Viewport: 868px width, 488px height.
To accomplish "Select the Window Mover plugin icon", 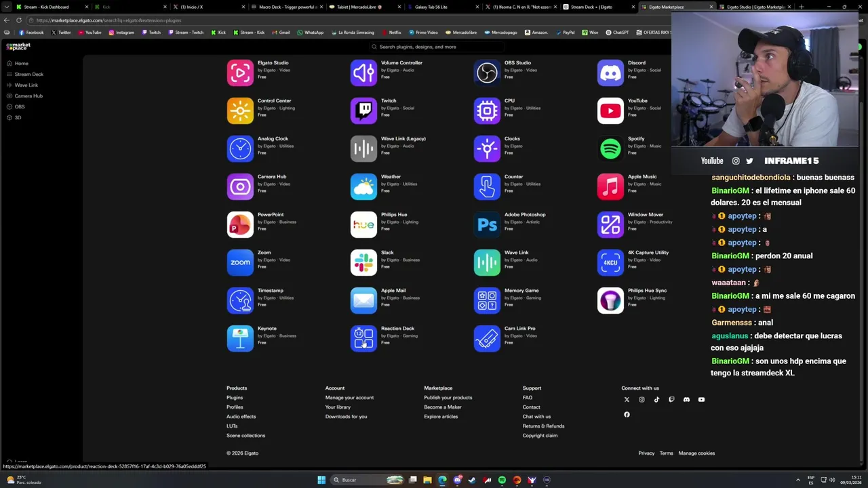I will (x=610, y=224).
